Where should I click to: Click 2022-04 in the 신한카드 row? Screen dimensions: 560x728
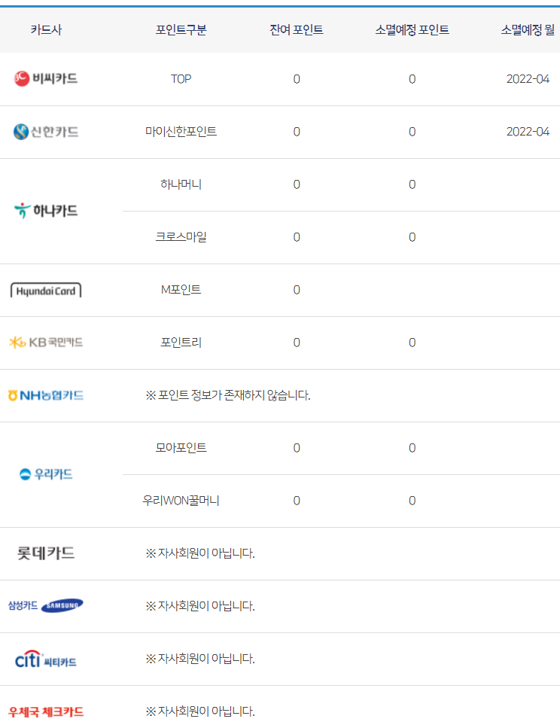(x=528, y=132)
